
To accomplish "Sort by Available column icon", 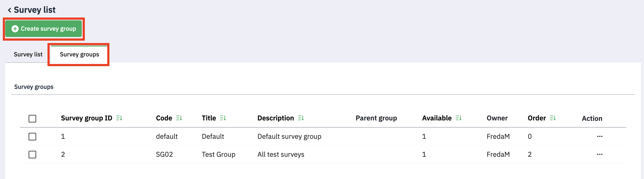I will click(458, 118).
